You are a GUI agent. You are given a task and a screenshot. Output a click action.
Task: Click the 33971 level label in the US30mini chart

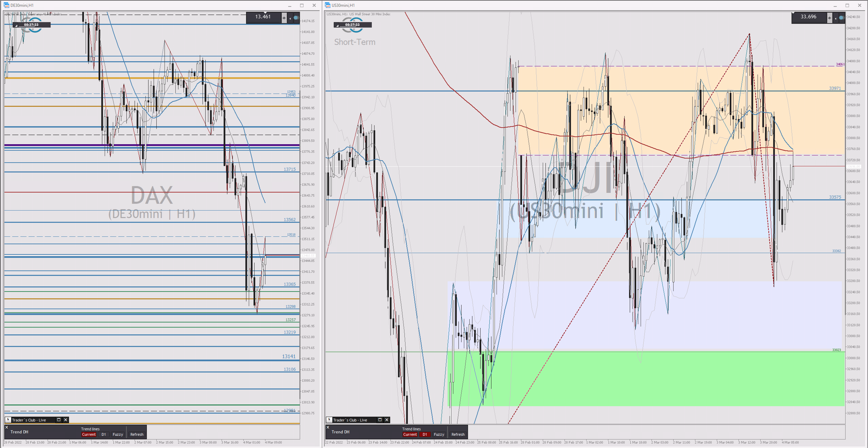point(835,88)
